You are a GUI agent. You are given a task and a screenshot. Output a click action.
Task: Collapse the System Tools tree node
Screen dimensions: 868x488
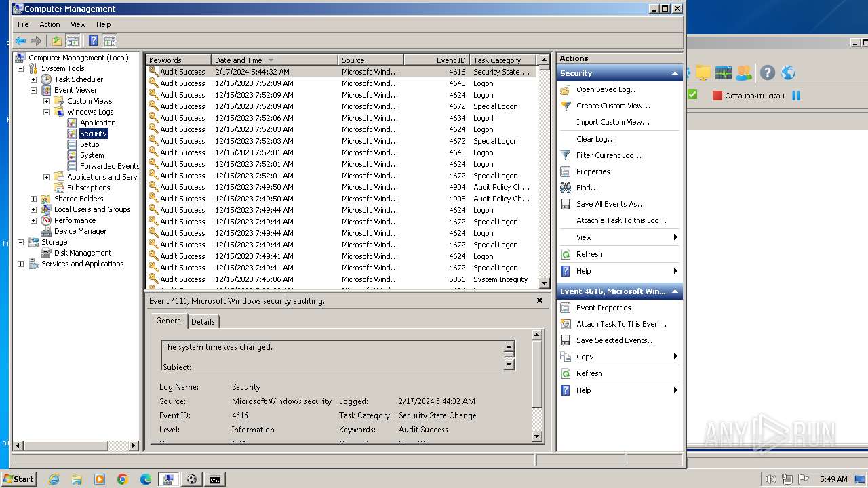pos(21,68)
